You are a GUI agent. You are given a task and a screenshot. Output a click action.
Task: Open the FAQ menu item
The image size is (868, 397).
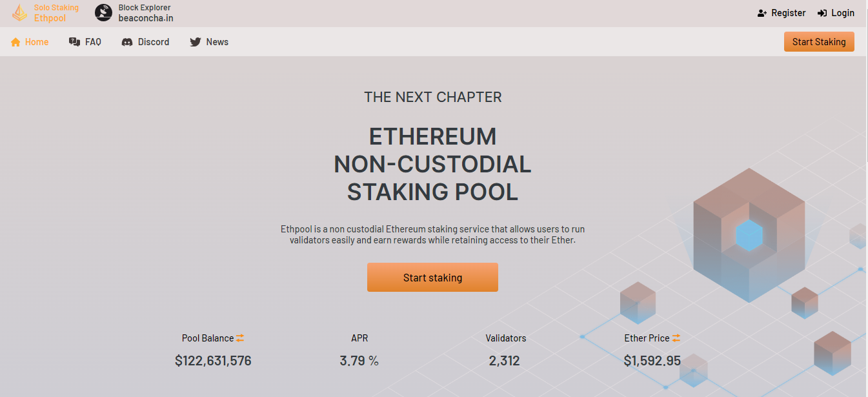point(93,42)
